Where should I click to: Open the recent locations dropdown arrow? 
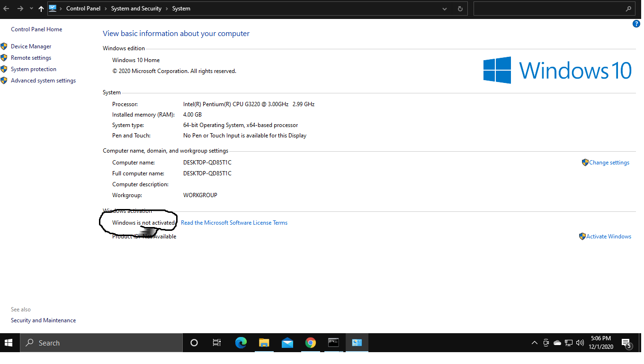click(31, 9)
